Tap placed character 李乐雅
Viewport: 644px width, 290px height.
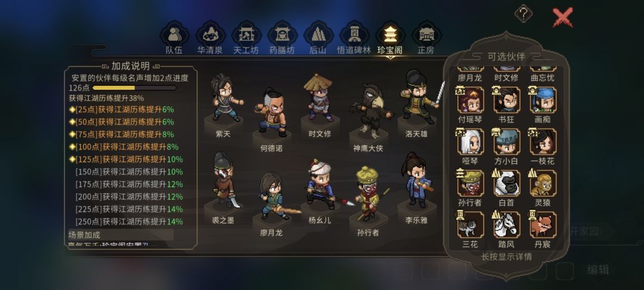416,181
